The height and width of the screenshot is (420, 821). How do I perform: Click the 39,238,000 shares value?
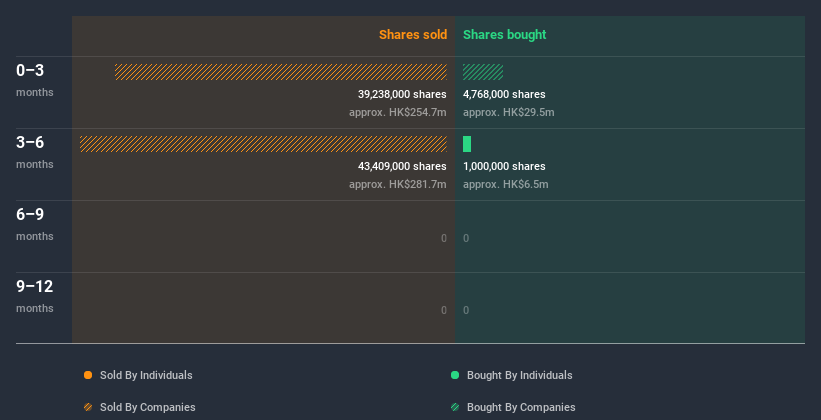(402, 94)
